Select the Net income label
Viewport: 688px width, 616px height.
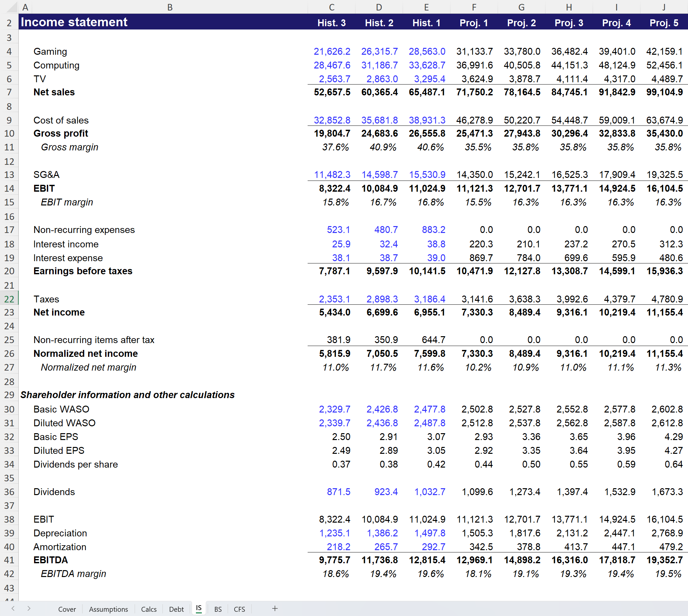click(x=59, y=312)
